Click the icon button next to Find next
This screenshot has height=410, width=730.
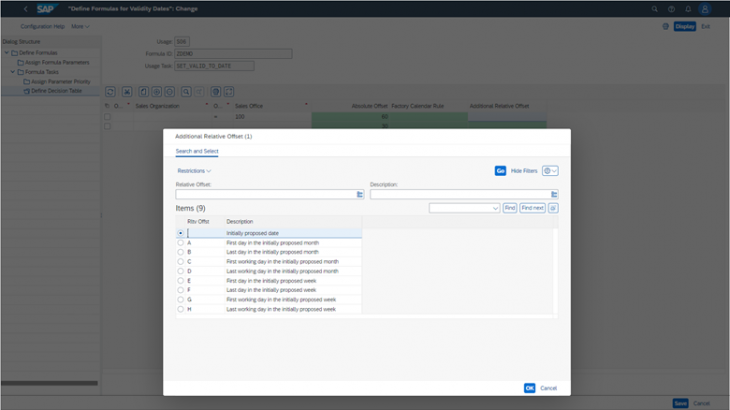pos(553,208)
